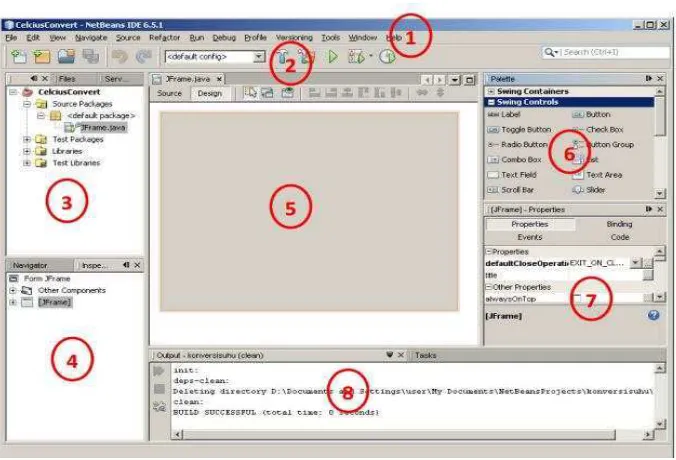Open the Tools menu
The height and width of the screenshot is (460, 676).
click(x=330, y=38)
